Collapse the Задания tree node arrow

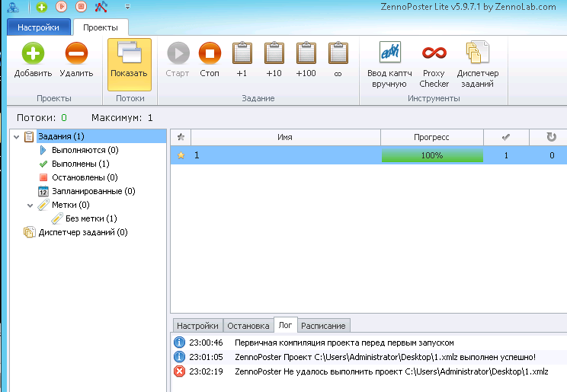[x=16, y=137]
